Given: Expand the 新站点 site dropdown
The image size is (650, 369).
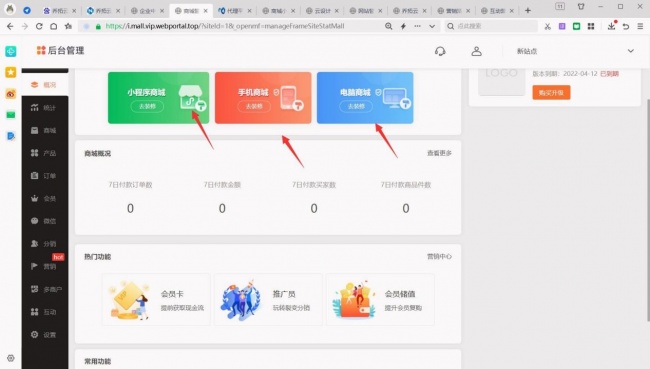Looking at the screenshot, I should pyautogui.click(x=631, y=51).
